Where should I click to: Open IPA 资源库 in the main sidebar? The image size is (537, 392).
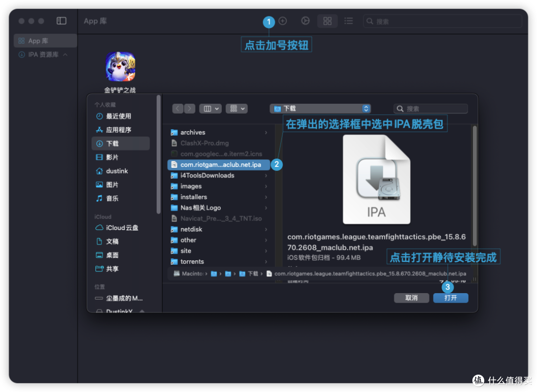[43, 54]
